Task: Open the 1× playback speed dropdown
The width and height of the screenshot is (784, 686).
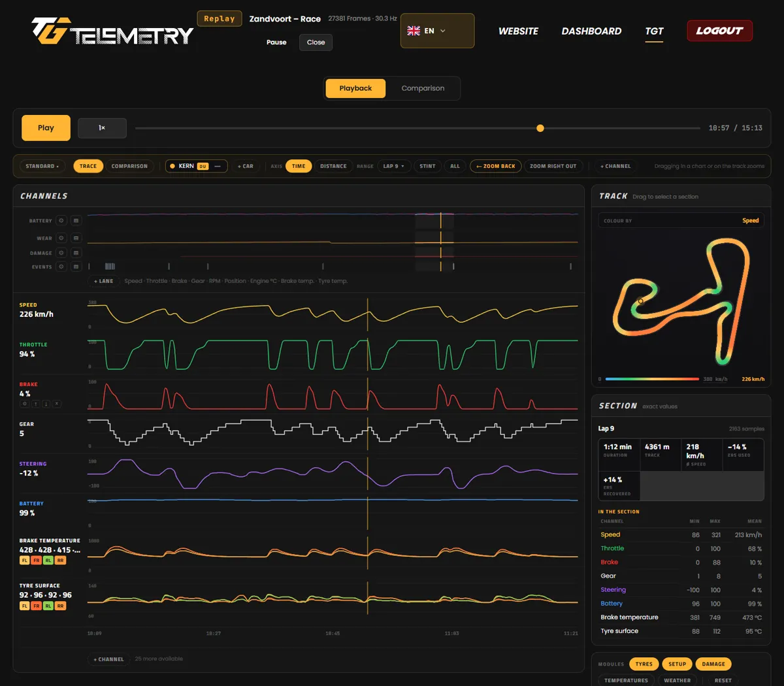Action: [102, 128]
